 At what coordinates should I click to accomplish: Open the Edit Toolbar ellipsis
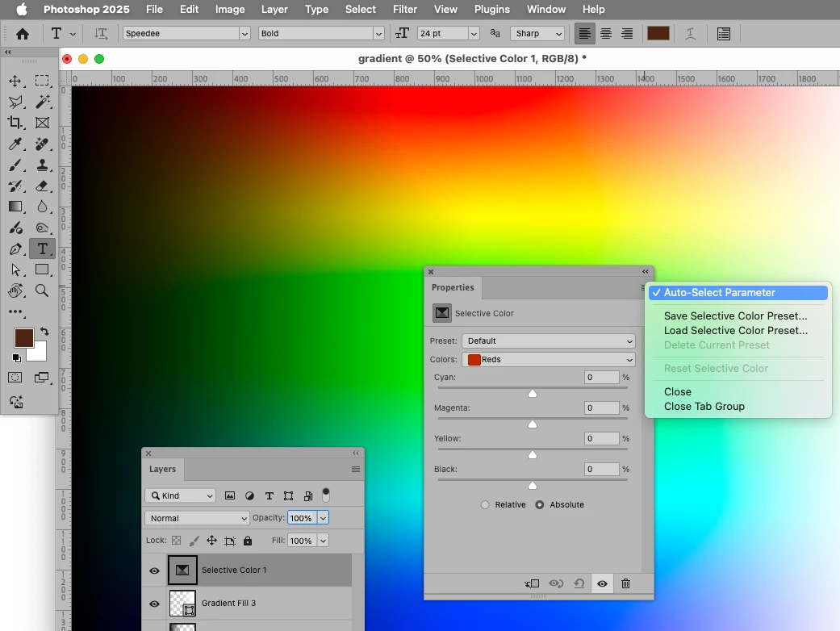coord(15,311)
